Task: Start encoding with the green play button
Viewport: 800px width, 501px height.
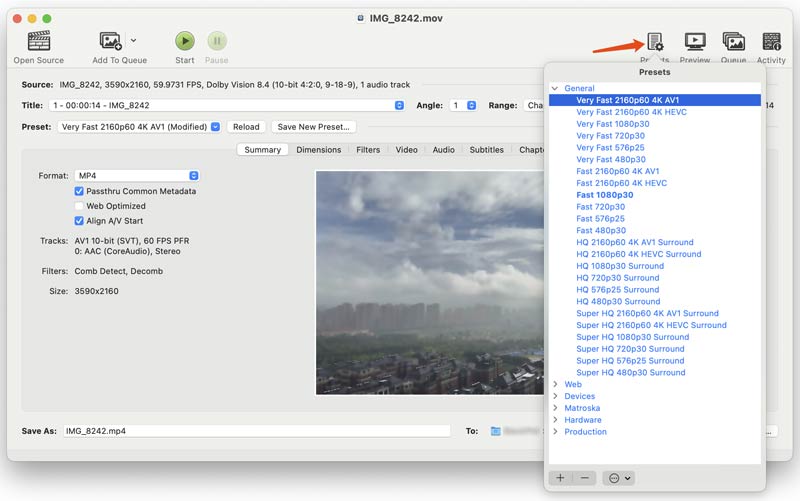Action: point(185,41)
